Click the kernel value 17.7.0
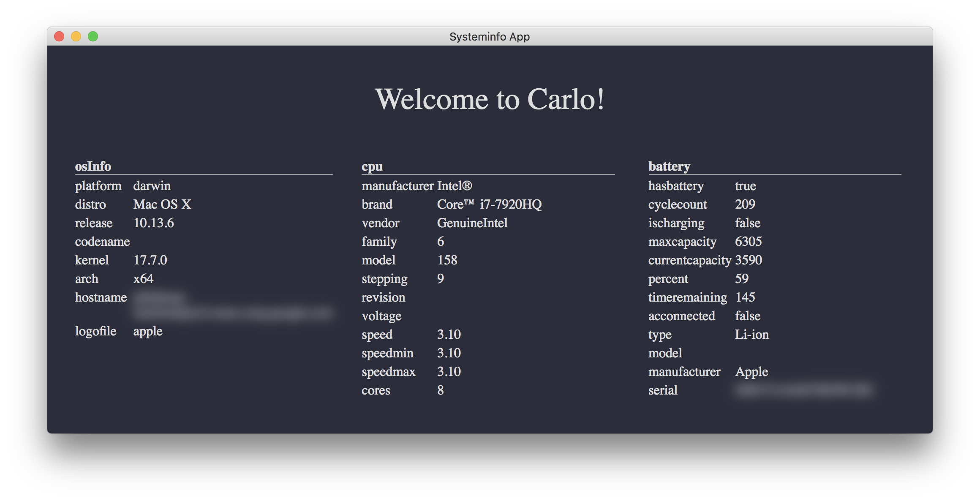 (150, 260)
